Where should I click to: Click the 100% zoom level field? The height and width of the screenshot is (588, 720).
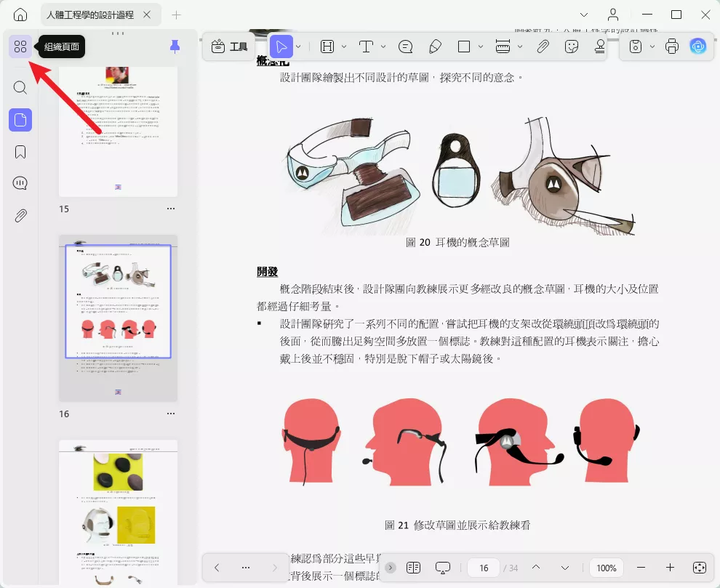pyautogui.click(x=606, y=568)
